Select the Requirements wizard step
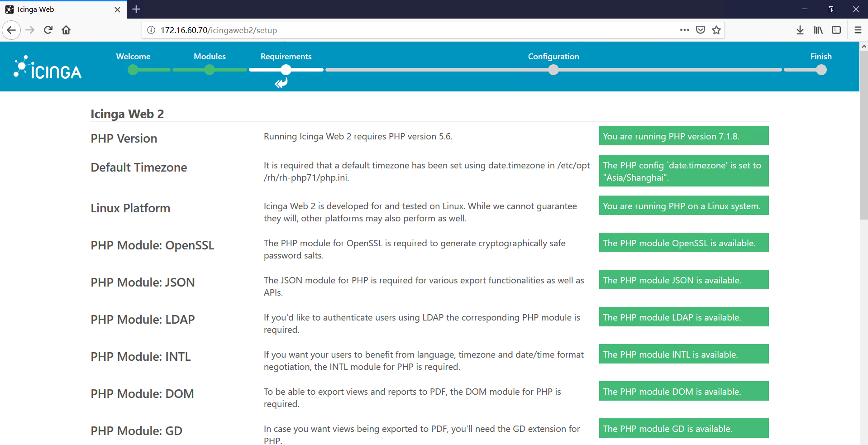The width and height of the screenshot is (868, 445). 286,57
